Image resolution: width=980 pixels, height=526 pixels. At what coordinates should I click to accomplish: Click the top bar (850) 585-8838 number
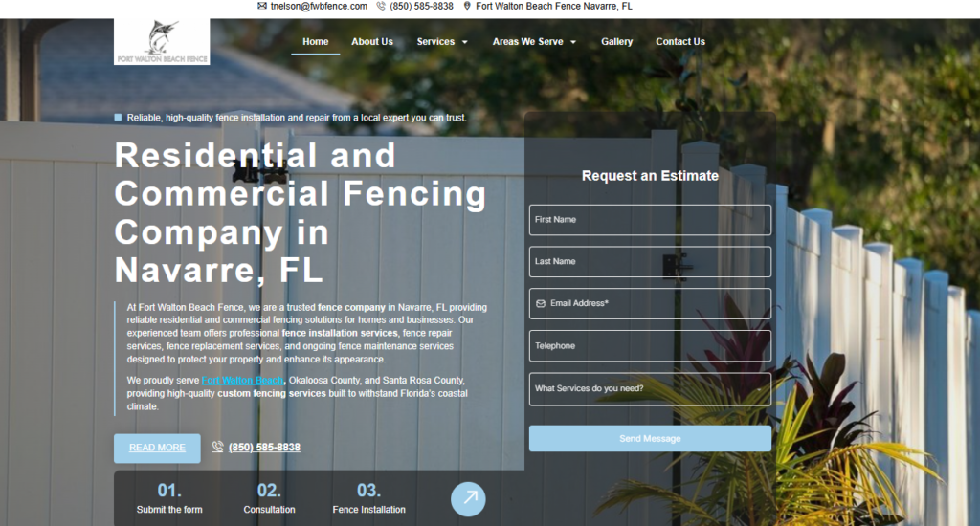coord(421,7)
